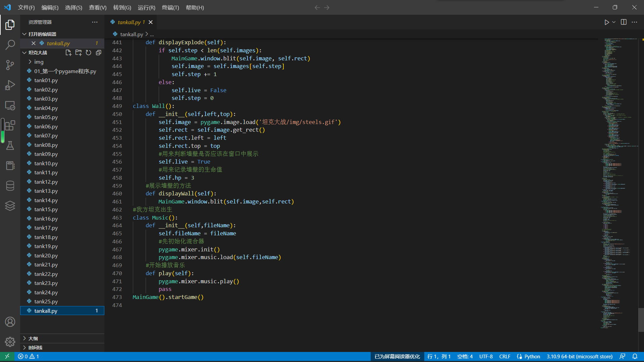Image resolution: width=644 pixels, height=362 pixels.
Task: Click the tankall.py breadcrumb
Action: (131, 34)
